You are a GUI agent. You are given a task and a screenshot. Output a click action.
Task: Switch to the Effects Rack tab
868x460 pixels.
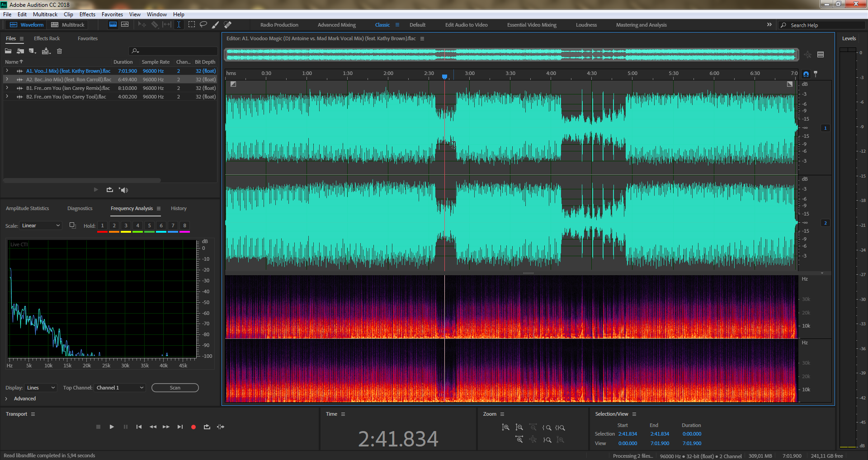pos(47,38)
